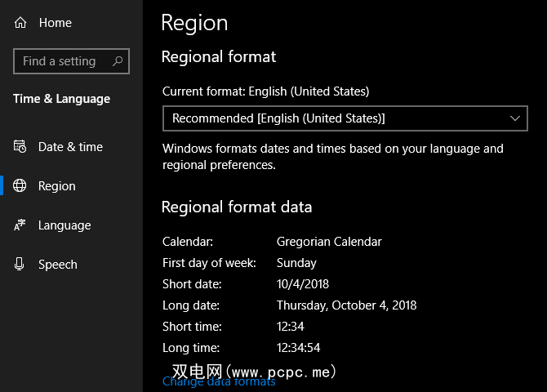The height and width of the screenshot is (392, 547).
Task: Click the Speech microphone icon
Action: point(20,265)
